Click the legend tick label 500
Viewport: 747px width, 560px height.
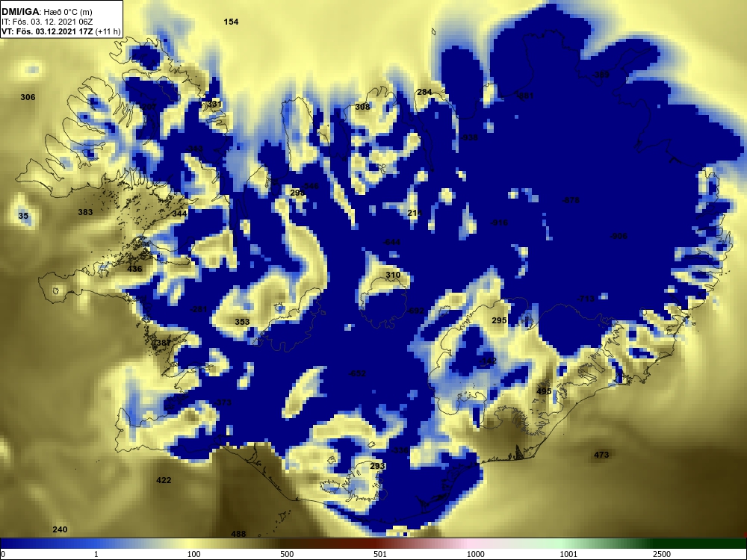pyautogui.click(x=287, y=554)
